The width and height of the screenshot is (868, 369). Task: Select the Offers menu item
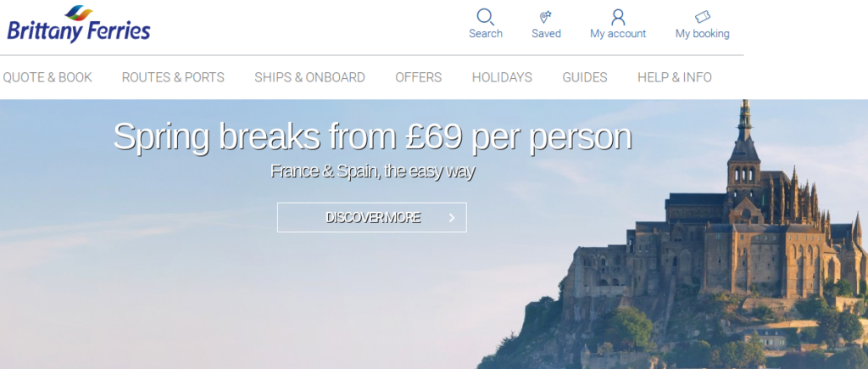[419, 77]
